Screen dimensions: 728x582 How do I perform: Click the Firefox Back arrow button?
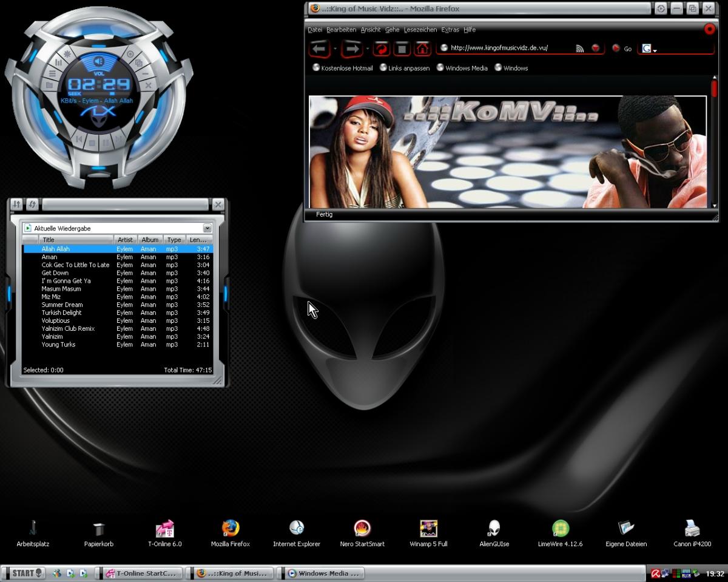[x=320, y=49]
